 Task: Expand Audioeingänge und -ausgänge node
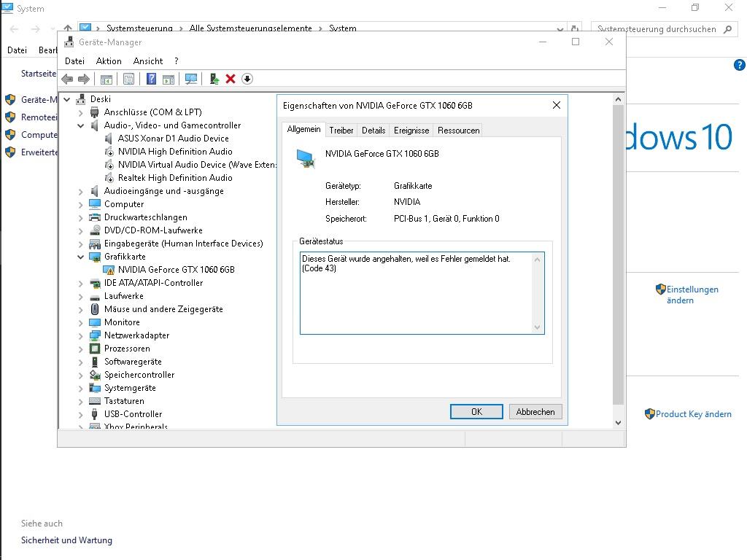click(80, 192)
